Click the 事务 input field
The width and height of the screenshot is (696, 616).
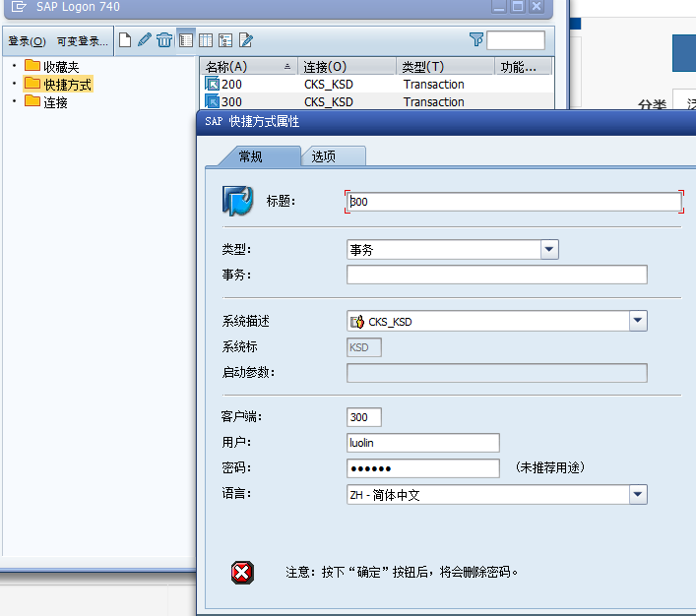[x=497, y=275]
